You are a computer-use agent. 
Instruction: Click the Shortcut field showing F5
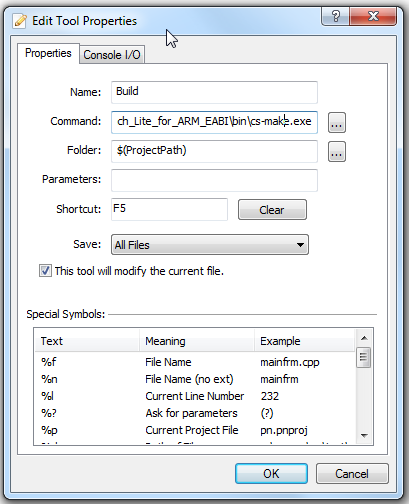169,209
